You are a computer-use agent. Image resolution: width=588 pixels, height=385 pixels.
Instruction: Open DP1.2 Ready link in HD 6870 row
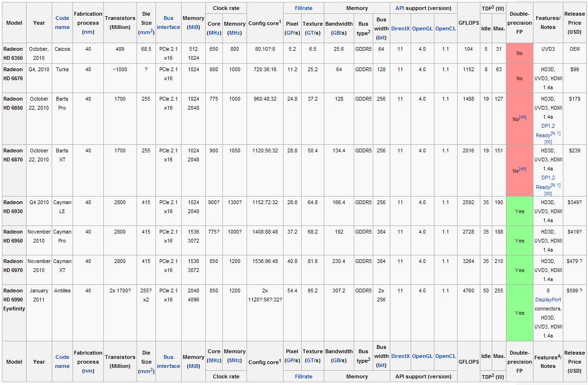point(548,182)
